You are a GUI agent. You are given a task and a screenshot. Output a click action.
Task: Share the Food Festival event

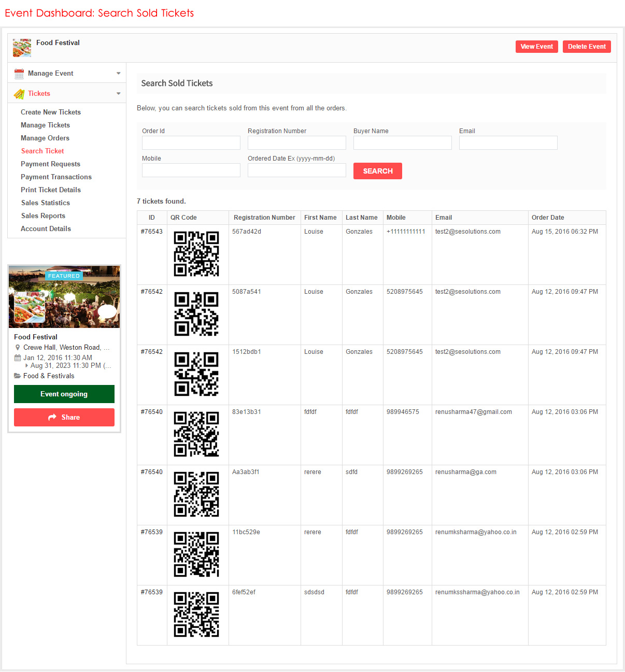(x=64, y=418)
